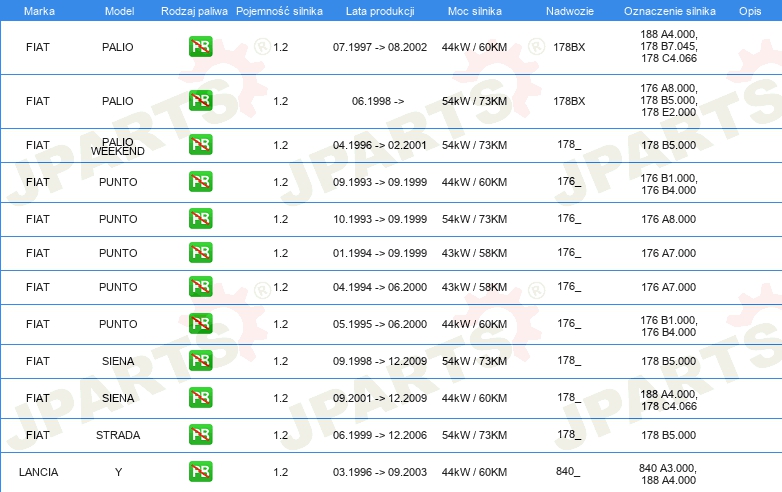
Task: Click fuel icon in LANCIA Y row
Action: pos(200,472)
